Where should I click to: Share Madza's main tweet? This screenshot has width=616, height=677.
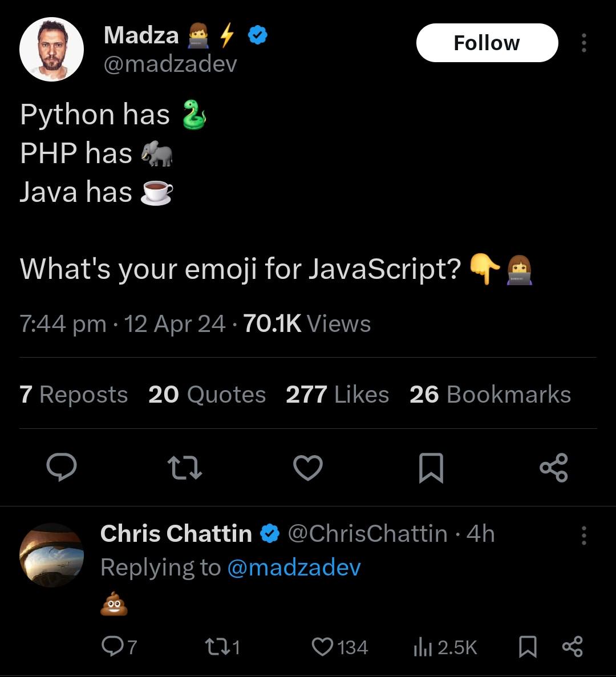[553, 468]
